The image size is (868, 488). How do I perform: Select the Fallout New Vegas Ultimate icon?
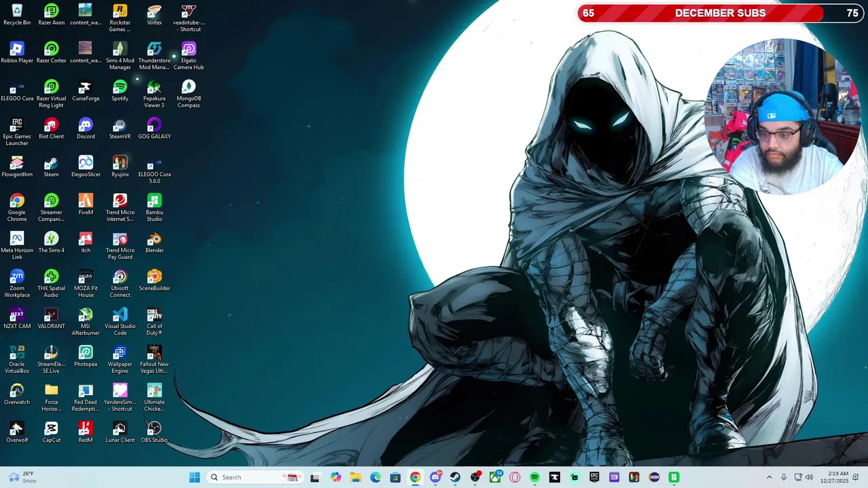(155, 360)
